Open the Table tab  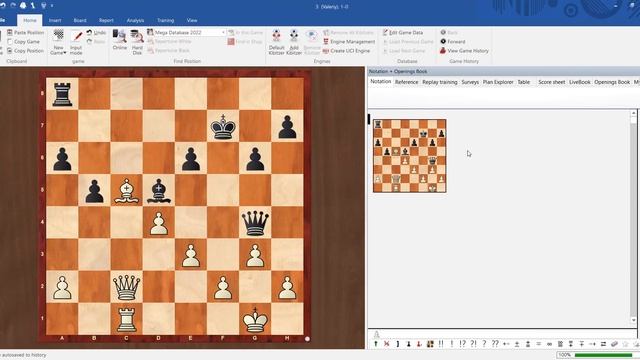pos(524,82)
